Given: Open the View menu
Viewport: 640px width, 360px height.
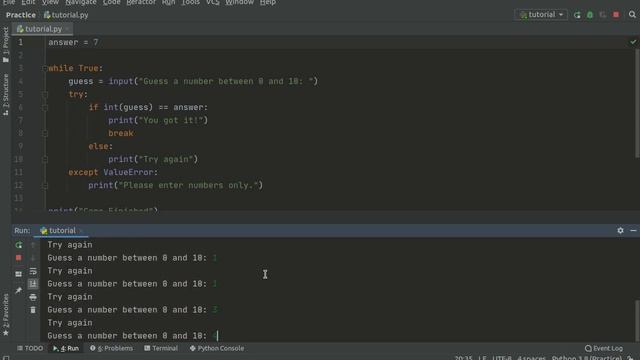Looking at the screenshot, I should click(50, 2).
